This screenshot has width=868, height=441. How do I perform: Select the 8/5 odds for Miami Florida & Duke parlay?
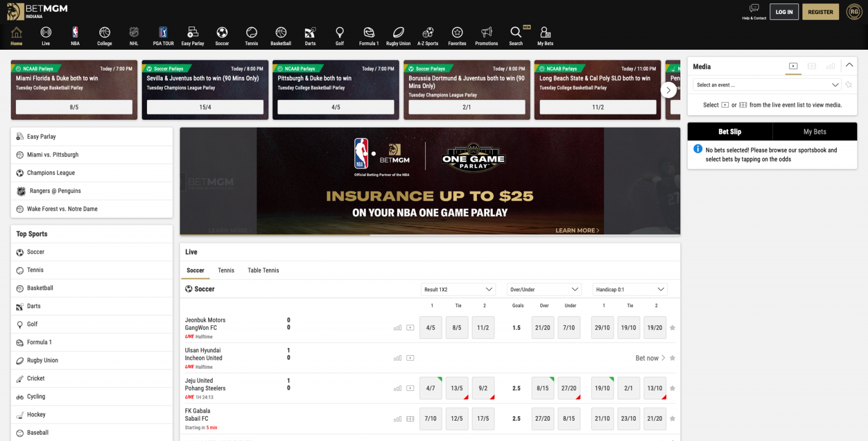click(x=74, y=107)
